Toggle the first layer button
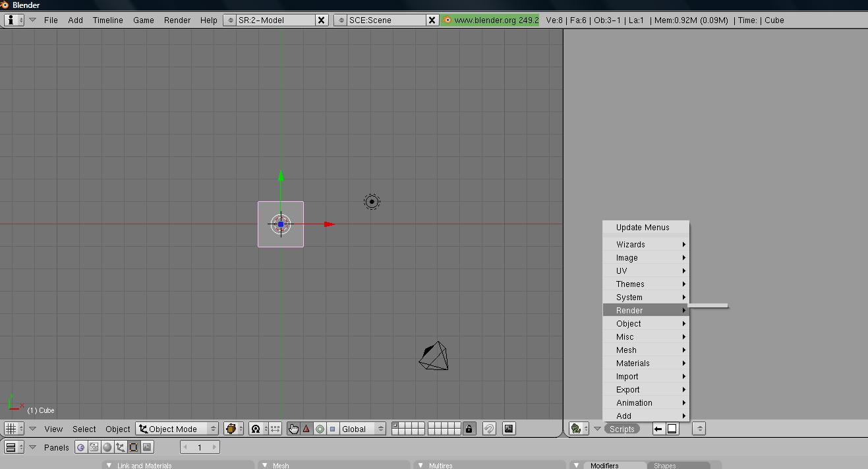This screenshot has width=868, height=469. (395, 425)
